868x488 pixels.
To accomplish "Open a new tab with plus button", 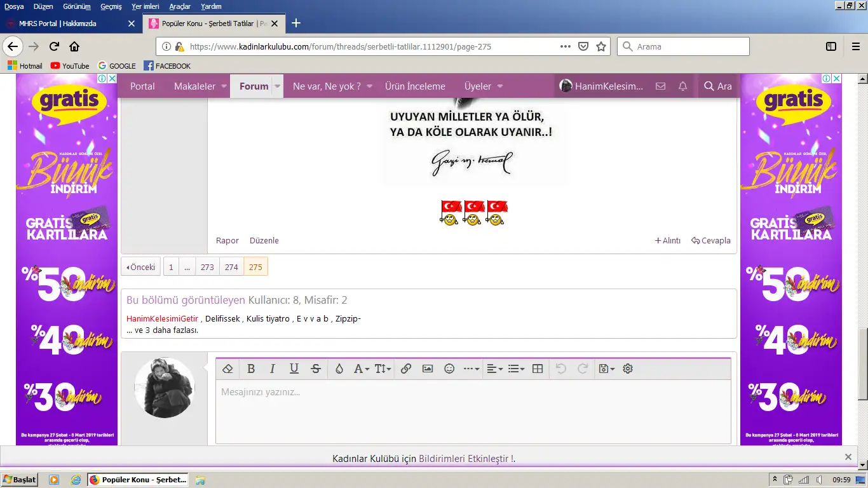I will click(x=296, y=24).
